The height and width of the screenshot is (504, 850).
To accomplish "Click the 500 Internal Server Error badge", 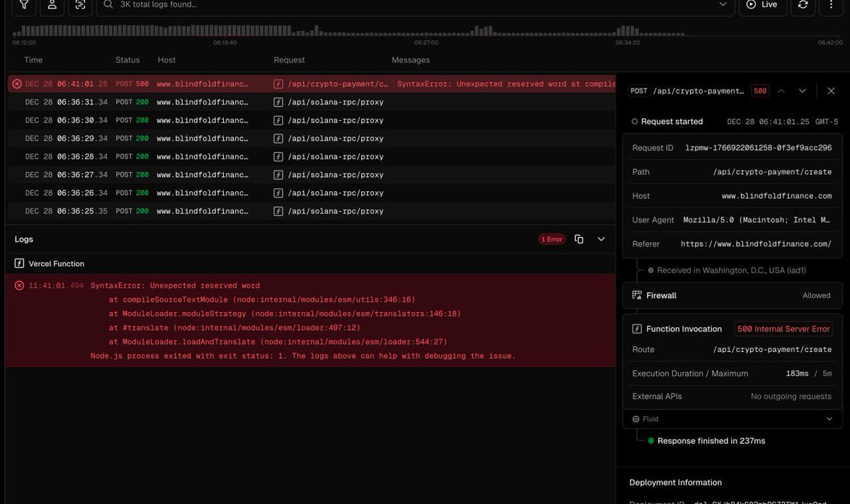I will [x=783, y=328].
